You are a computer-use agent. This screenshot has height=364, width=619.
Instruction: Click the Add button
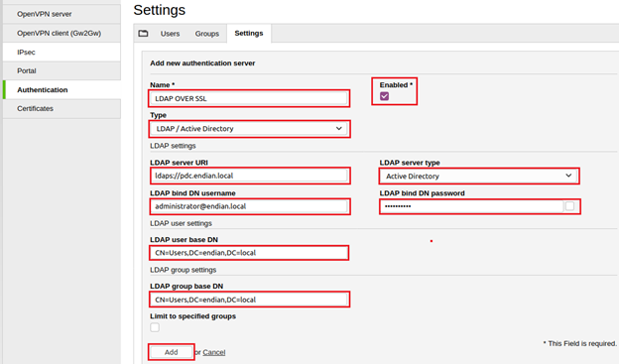click(172, 352)
